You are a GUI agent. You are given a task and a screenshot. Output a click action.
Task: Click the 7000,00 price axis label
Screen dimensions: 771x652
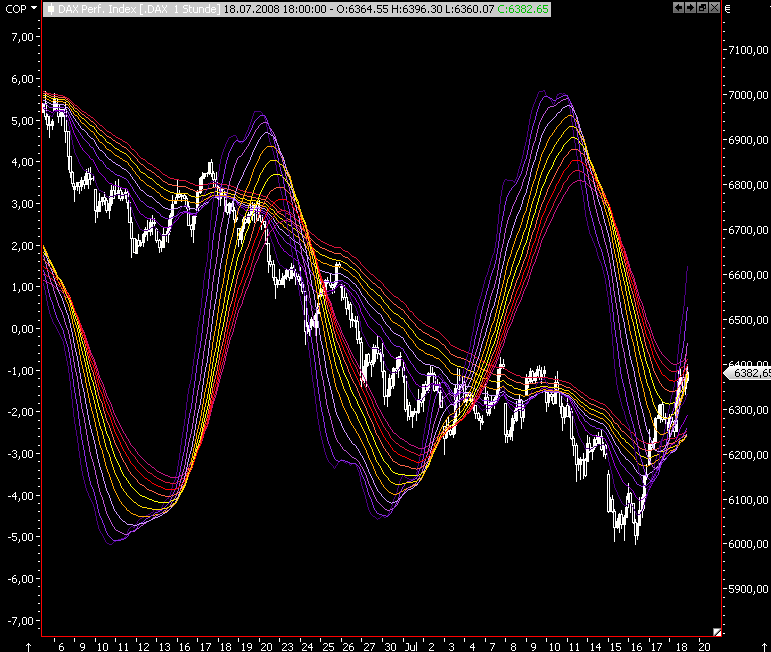(748, 96)
